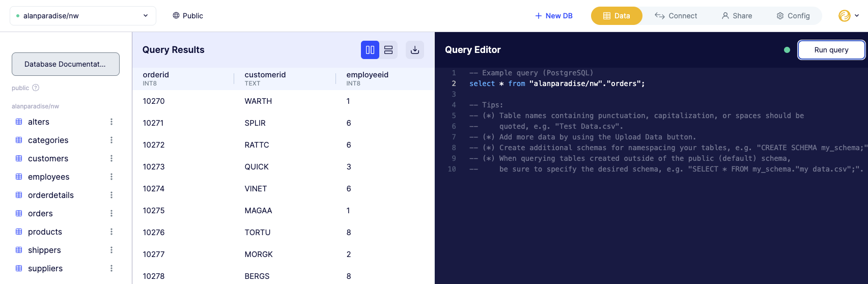Click the select statement on editor line 2
This screenshot has height=284, width=868.
[557, 83]
